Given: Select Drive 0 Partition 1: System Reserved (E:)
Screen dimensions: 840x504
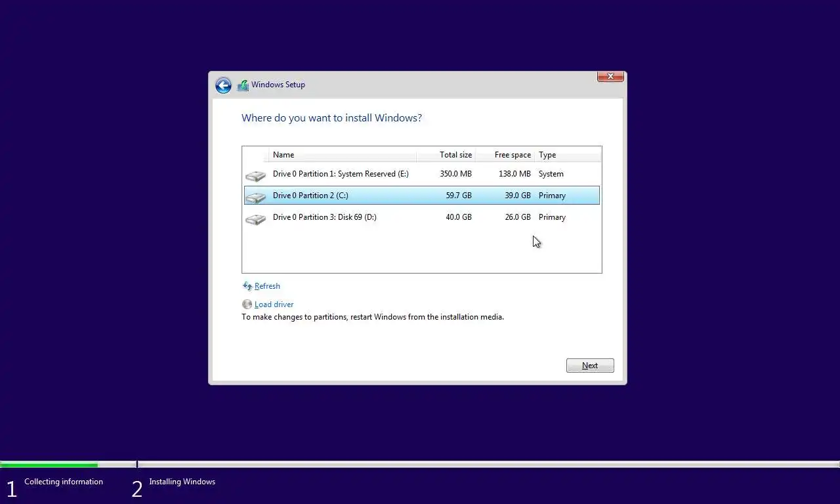Looking at the screenshot, I should pyautogui.click(x=421, y=174).
